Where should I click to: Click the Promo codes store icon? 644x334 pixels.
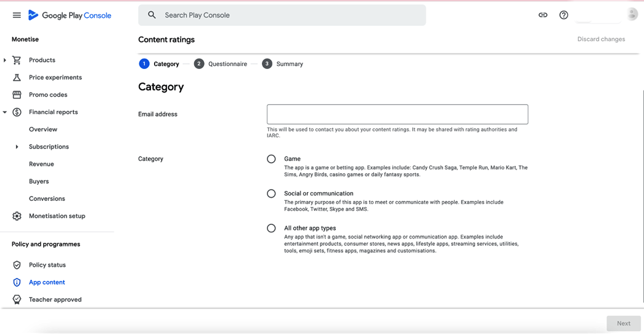click(x=17, y=95)
